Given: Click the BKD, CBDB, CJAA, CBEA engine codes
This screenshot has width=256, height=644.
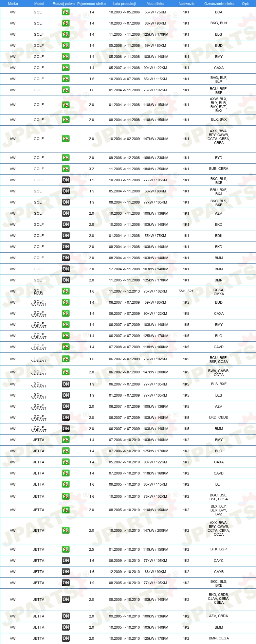Looking at the screenshot, I should click(x=219, y=599).
